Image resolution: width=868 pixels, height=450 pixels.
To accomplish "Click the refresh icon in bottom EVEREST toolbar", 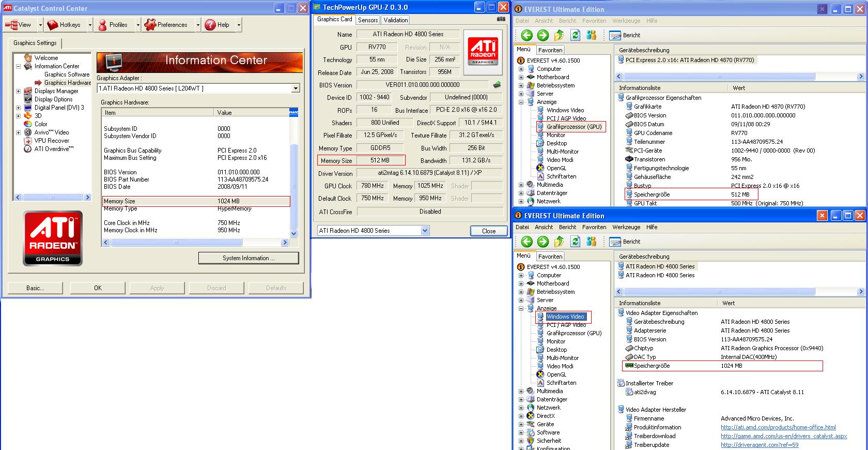I will click(x=575, y=242).
